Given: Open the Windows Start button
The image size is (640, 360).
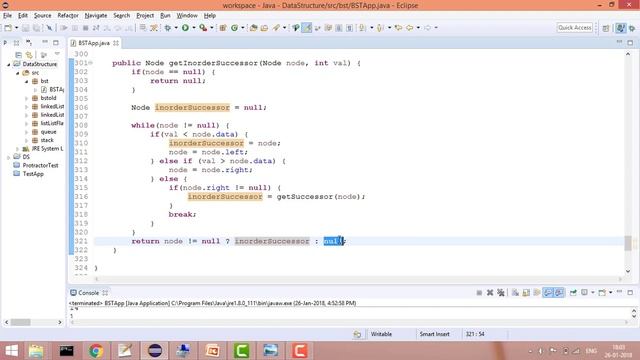Looking at the screenshot, I should [11, 351].
